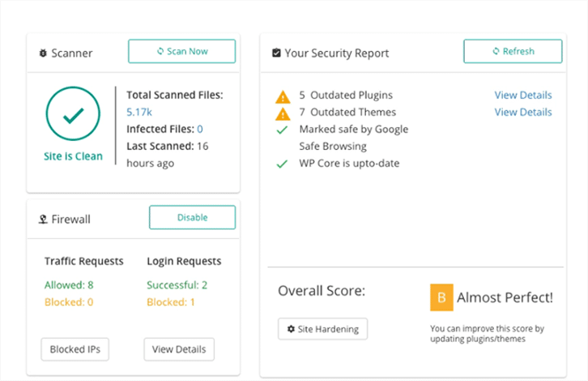Disable the firewall

point(193,217)
